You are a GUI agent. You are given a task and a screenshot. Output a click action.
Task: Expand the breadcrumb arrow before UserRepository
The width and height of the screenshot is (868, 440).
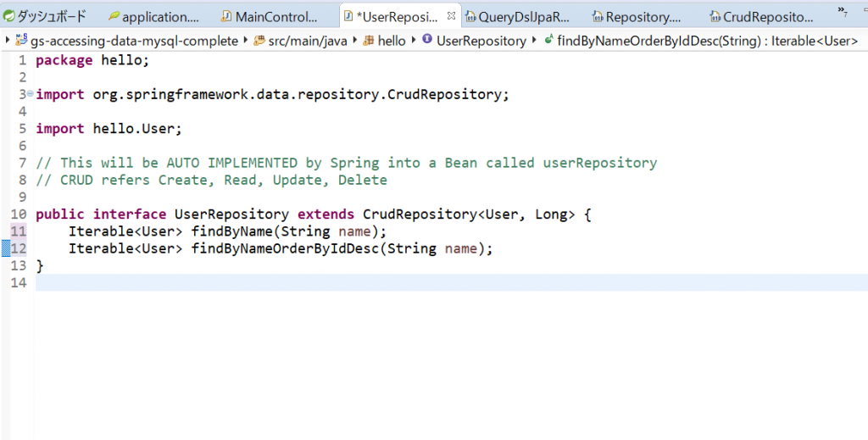click(415, 41)
